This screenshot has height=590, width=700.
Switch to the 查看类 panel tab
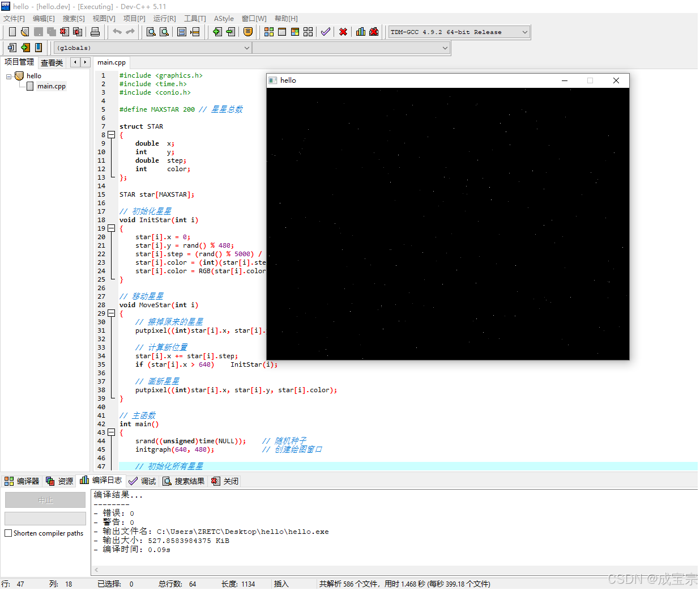(x=52, y=63)
